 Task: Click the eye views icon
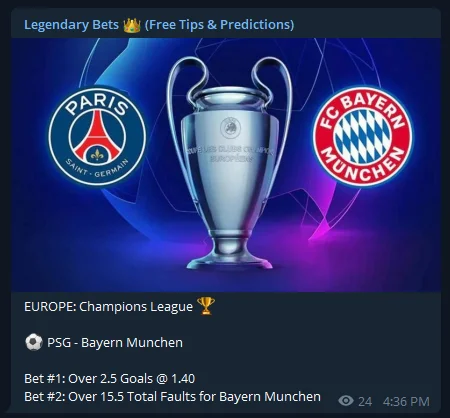pyautogui.click(x=346, y=400)
